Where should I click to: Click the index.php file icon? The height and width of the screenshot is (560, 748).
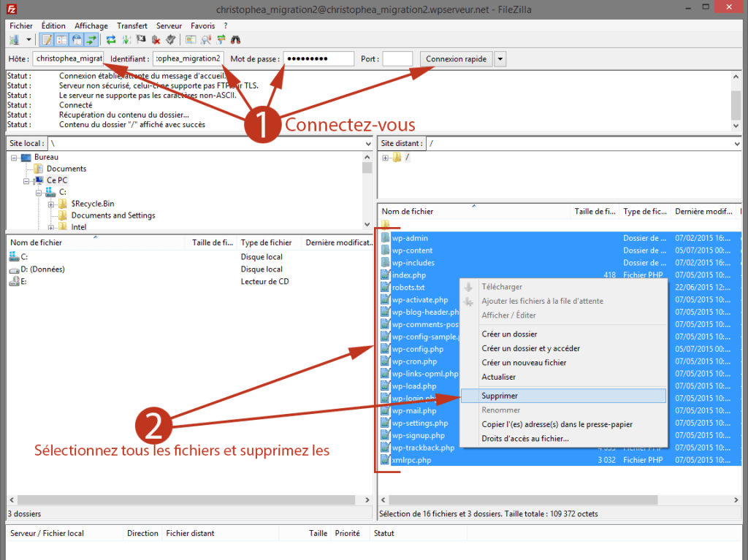pyautogui.click(x=386, y=275)
